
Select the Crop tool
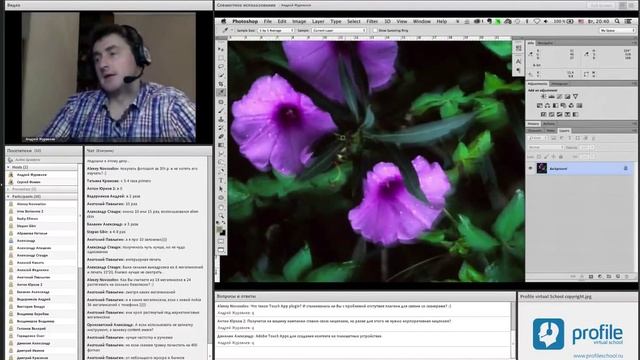[x=221, y=84]
